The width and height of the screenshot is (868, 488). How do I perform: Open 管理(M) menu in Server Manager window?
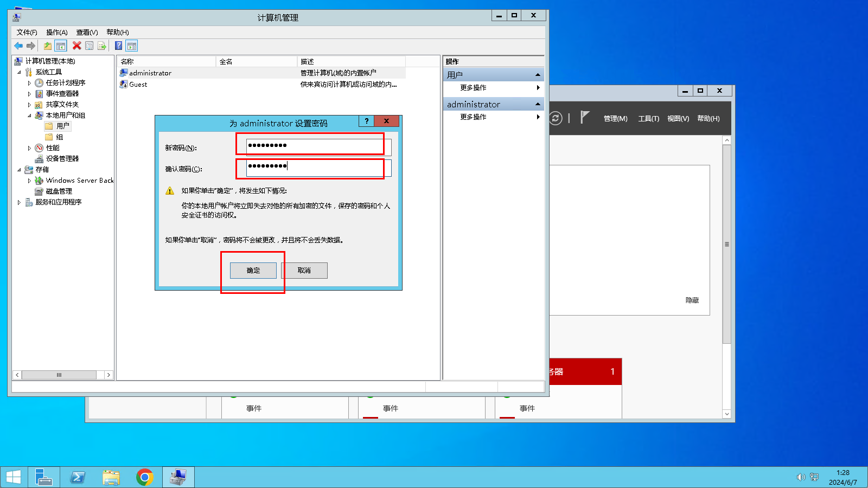tap(616, 119)
